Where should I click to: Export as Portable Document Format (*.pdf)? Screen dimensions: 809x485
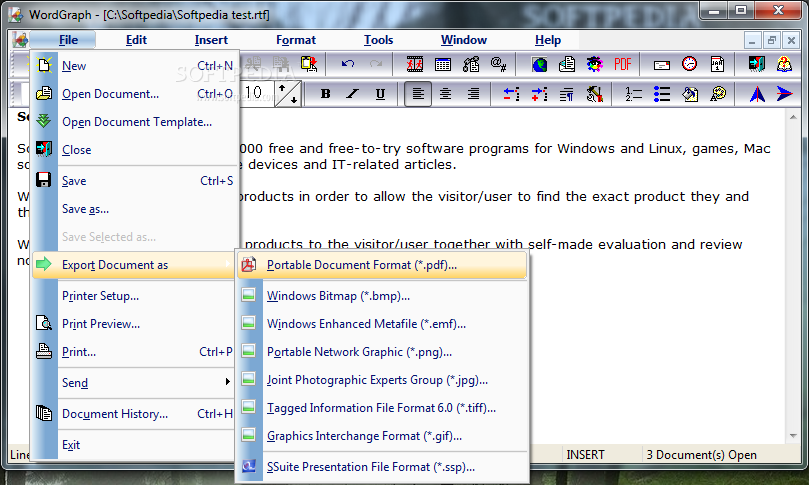382,265
